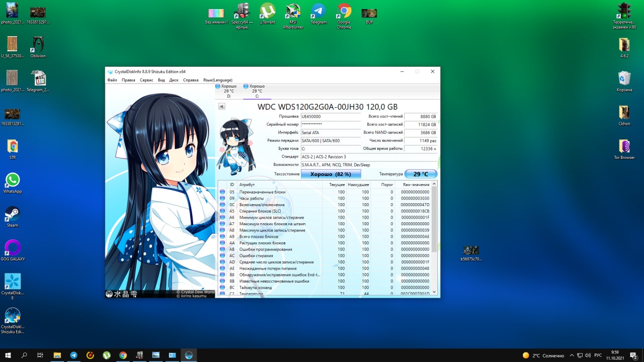644x362 pixels.
Task: Click the previous disk arrow button
Action: pos(221,107)
